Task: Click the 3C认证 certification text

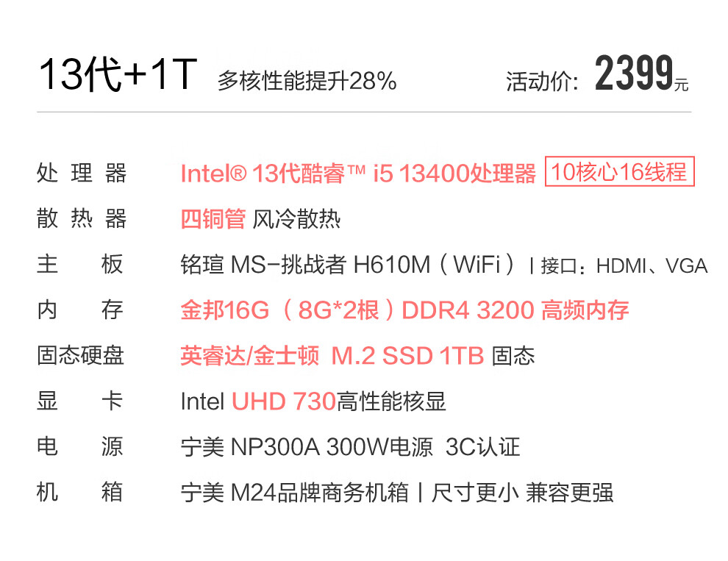Action: (482, 447)
